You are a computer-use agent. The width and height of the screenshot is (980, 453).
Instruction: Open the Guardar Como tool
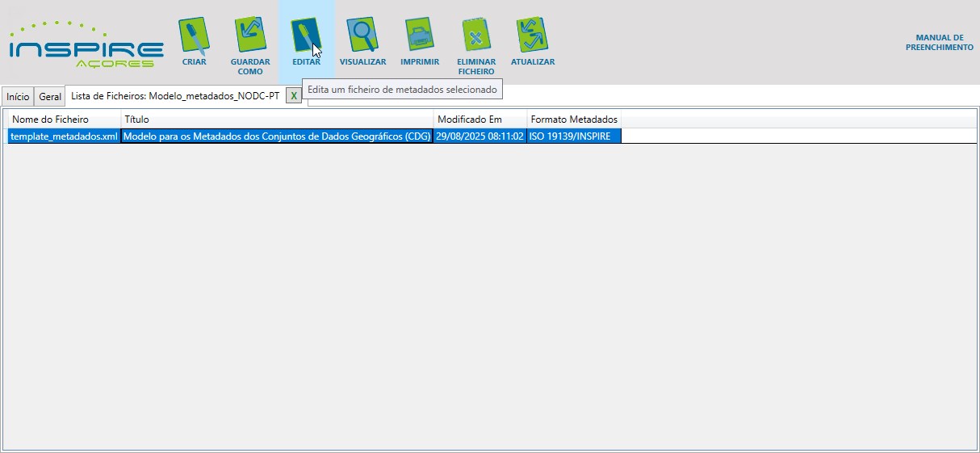250,36
